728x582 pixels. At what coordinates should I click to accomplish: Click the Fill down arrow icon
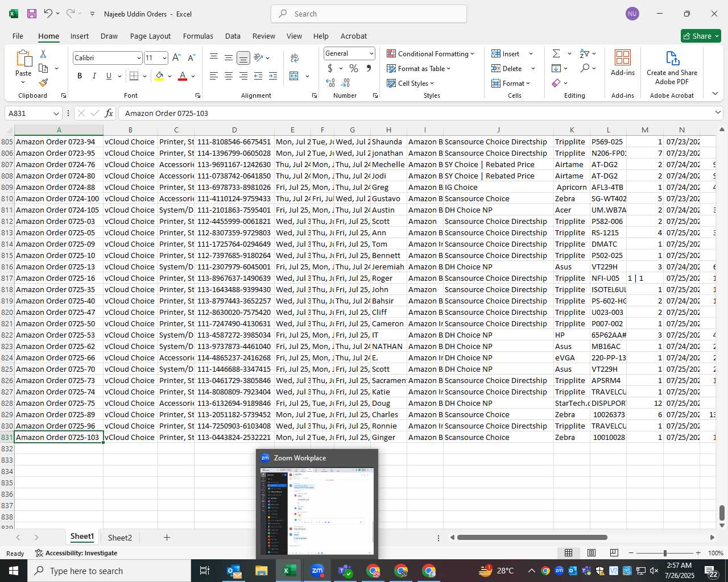(x=556, y=68)
